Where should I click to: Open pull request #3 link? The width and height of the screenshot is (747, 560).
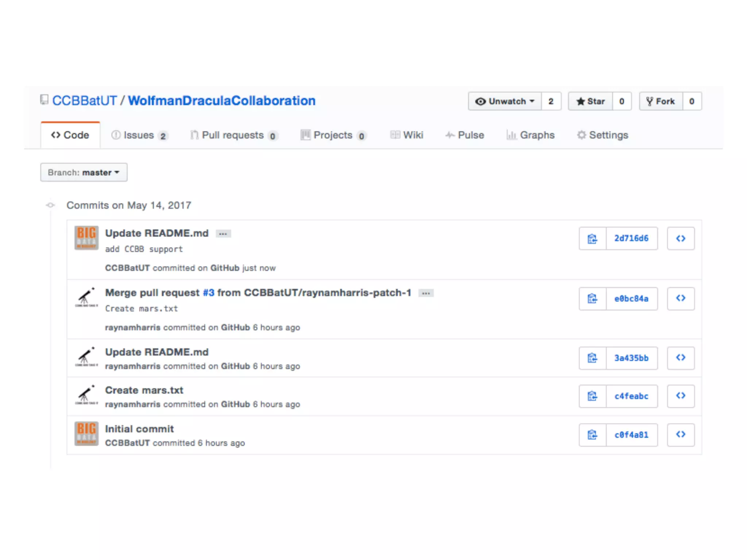coord(208,293)
